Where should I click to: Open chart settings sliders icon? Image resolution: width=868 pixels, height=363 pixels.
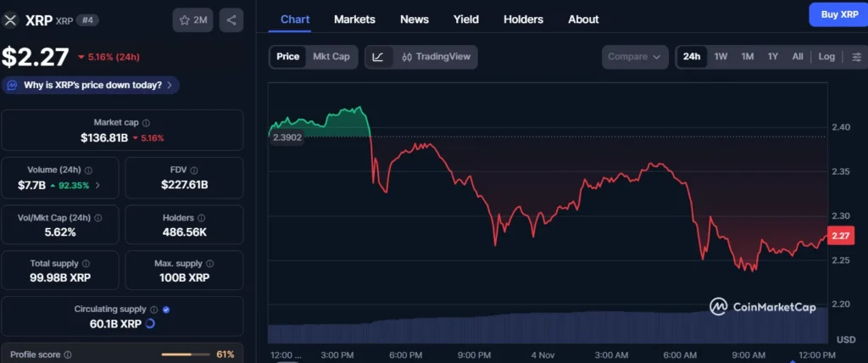[x=855, y=57]
